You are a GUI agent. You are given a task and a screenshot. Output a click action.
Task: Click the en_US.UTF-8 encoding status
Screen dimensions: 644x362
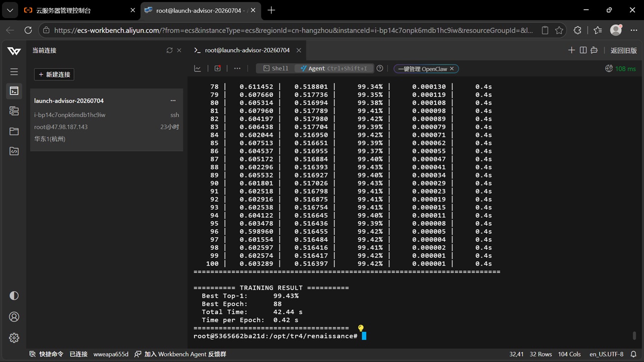point(606,354)
